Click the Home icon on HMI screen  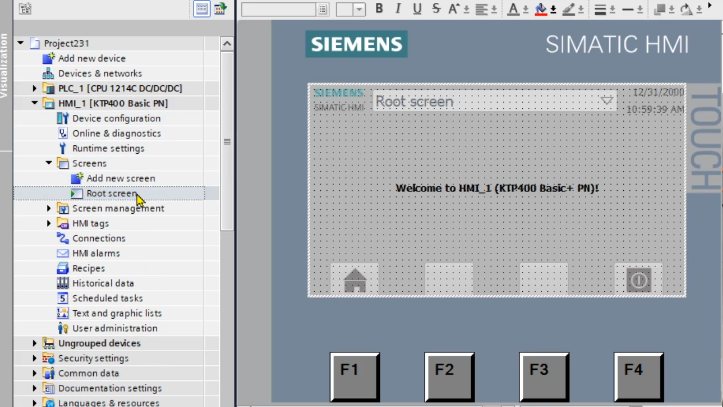click(355, 280)
